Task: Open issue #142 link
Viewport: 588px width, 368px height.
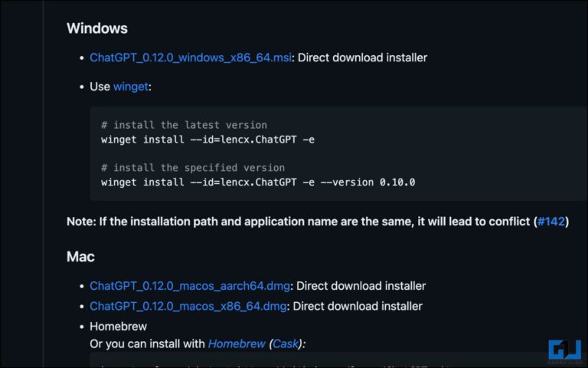Action: tap(550, 222)
